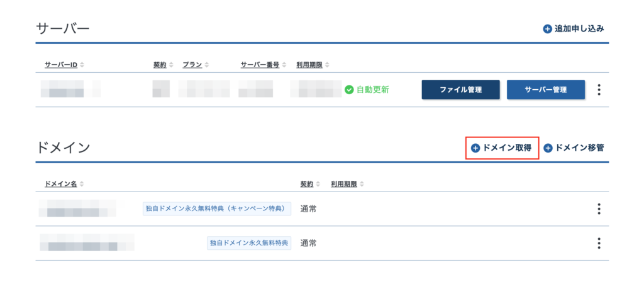The width and height of the screenshot is (644, 287).
Task: Sort server list by プラン arrows
Action: point(206,65)
